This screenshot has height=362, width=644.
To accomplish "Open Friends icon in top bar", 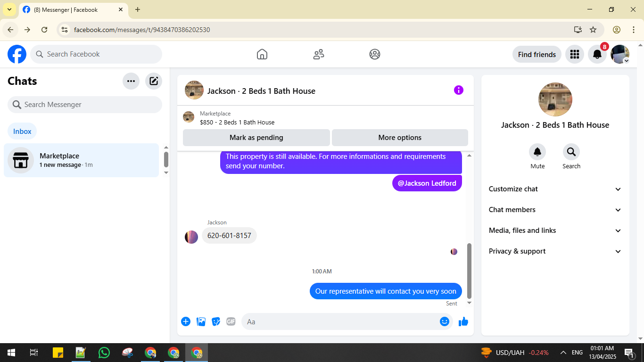I will 319,54.
